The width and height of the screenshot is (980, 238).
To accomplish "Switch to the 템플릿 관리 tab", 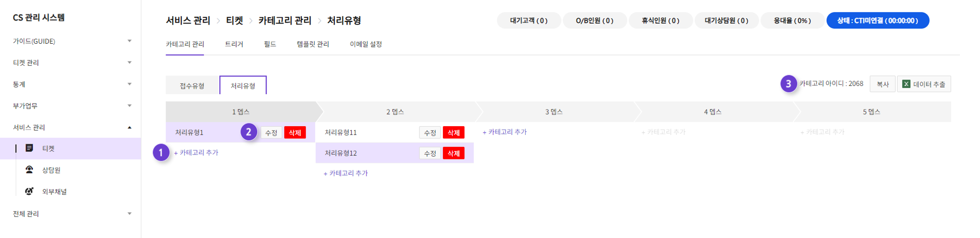I will point(313,44).
